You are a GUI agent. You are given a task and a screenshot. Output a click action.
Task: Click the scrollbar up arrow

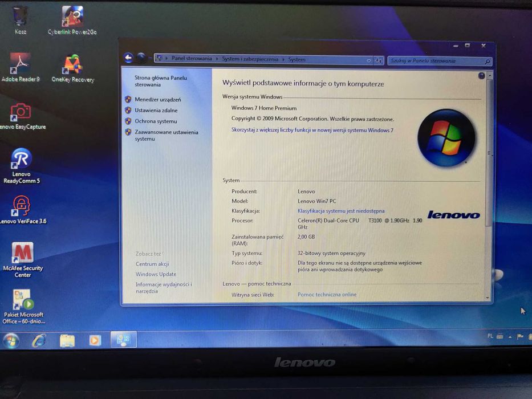coord(489,75)
